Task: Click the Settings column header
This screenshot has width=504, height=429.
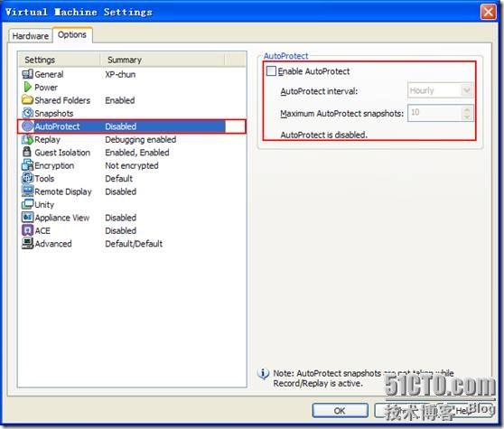Action: point(59,60)
